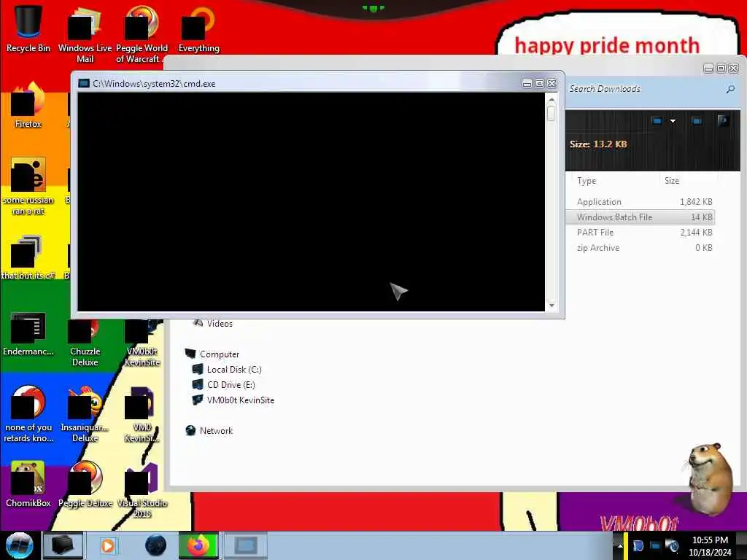The height and width of the screenshot is (560, 747).
Task: Select the Windows Batch File row
Action: pos(640,217)
